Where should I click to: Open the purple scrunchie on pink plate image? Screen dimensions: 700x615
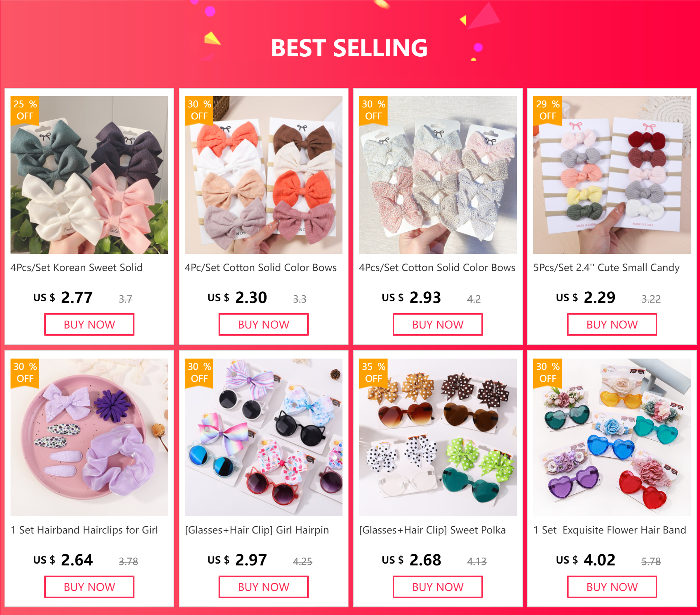[89, 437]
